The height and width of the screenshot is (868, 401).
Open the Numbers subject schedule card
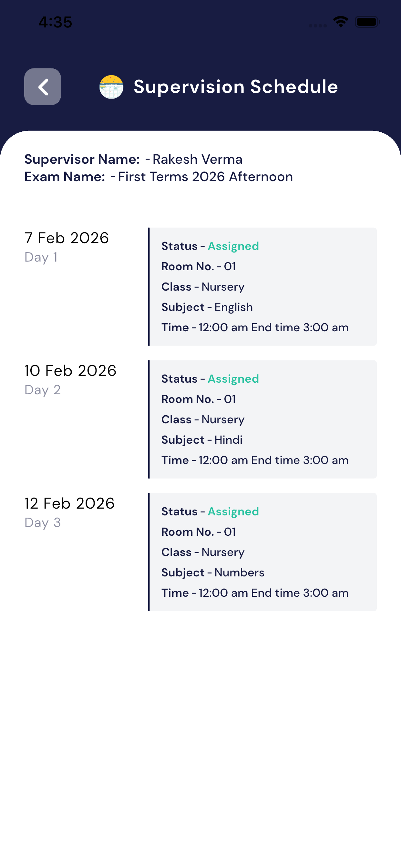pyautogui.click(x=262, y=552)
